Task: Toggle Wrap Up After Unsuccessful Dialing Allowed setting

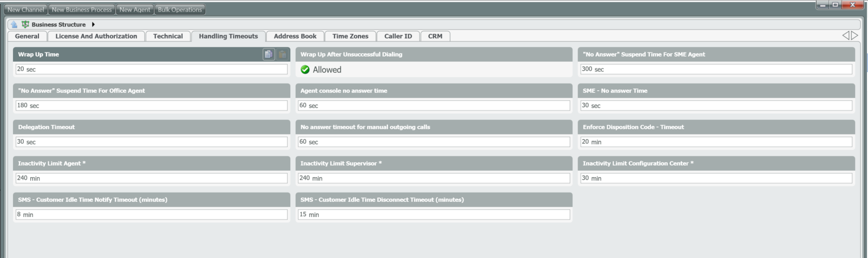Action: click(327, 70)
